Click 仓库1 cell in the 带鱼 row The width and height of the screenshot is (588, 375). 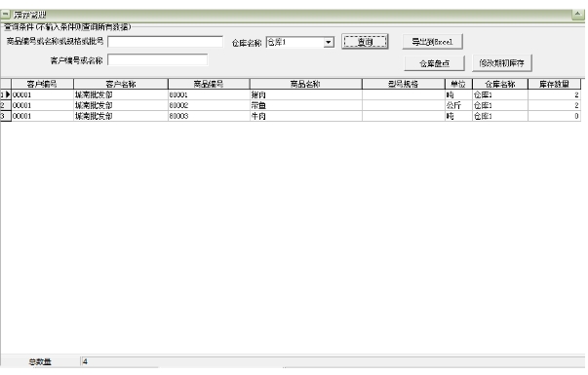500,105
